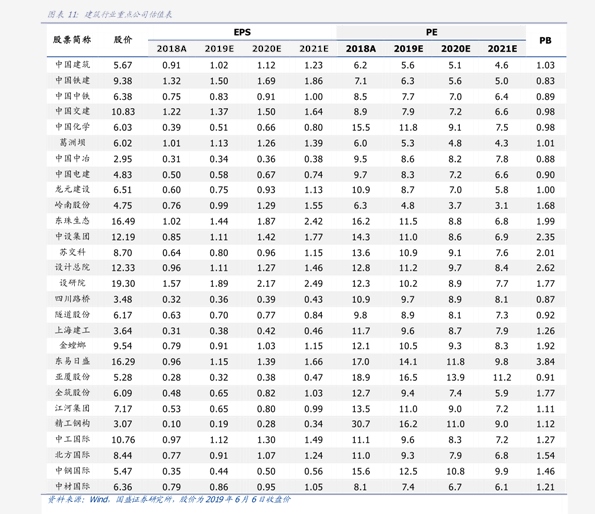Click 中国电建 stock price 4.83
The height and width of the screenshot is (514, 595).
click(123, 175)
